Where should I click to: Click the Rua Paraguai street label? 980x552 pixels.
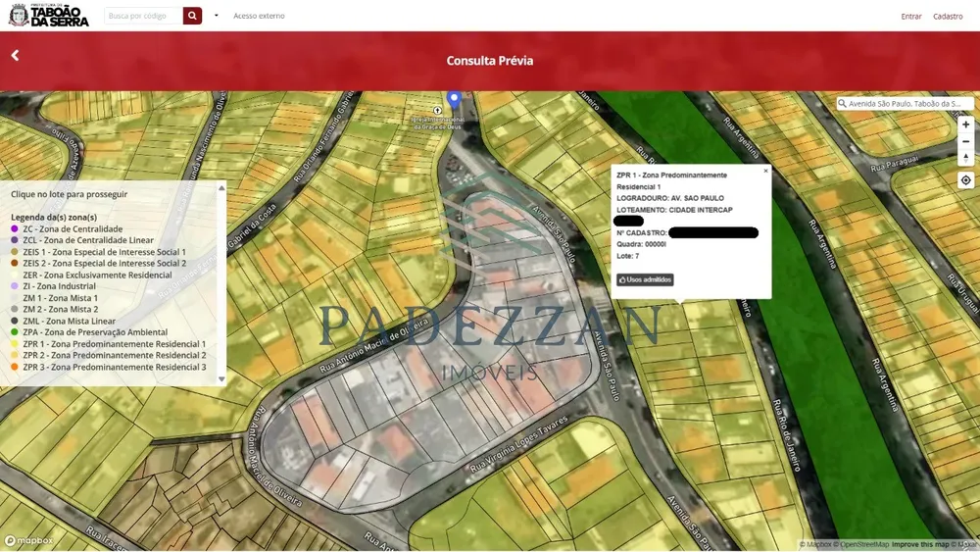tap(895, 164)
